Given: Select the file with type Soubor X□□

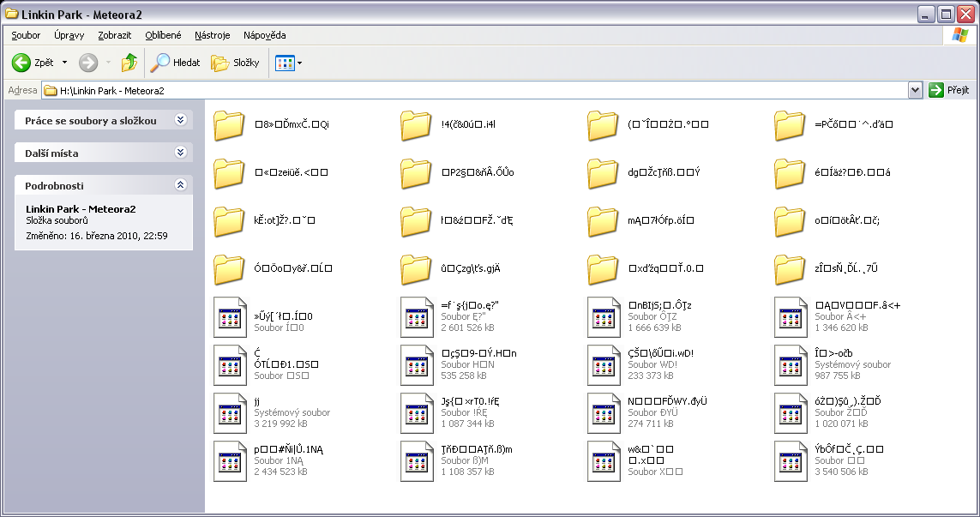Looking at the screenshot, I should 635,462.
